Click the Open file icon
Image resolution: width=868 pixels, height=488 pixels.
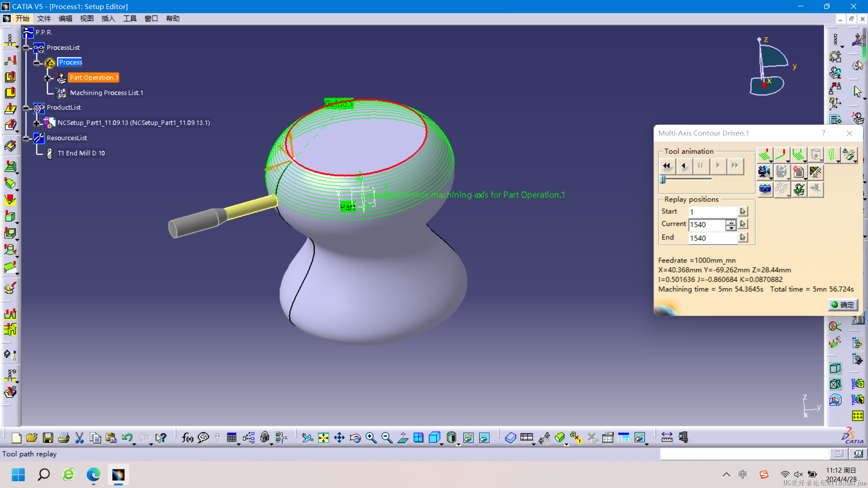(x=32, y=437)
